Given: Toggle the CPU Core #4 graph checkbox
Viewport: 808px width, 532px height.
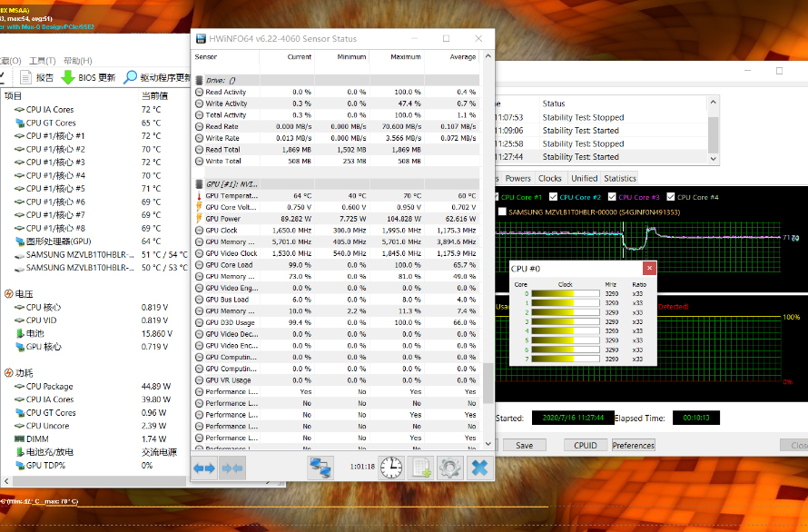Looking at the screenshot, I should coord(670,197).
